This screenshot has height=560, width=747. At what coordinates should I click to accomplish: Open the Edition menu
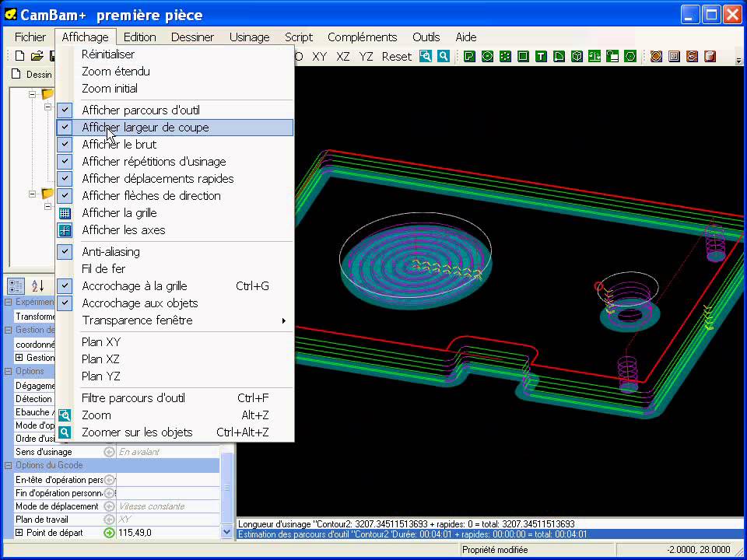pyautogui.click(x=139, y=37)
